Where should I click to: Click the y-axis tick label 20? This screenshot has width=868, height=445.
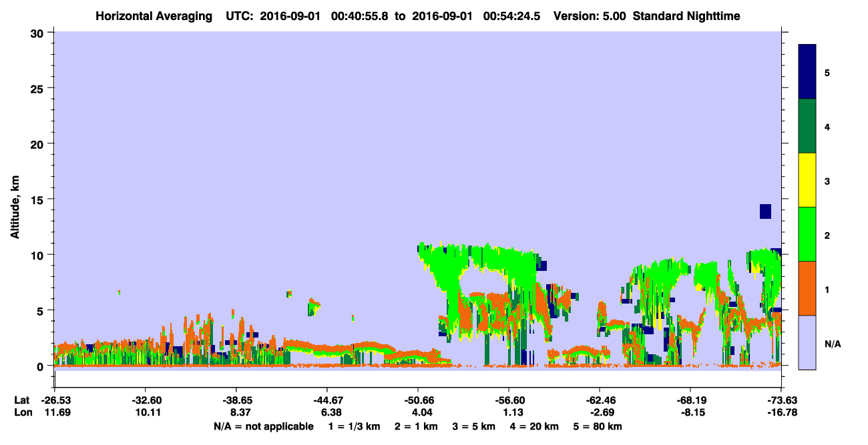coord(39,143)
